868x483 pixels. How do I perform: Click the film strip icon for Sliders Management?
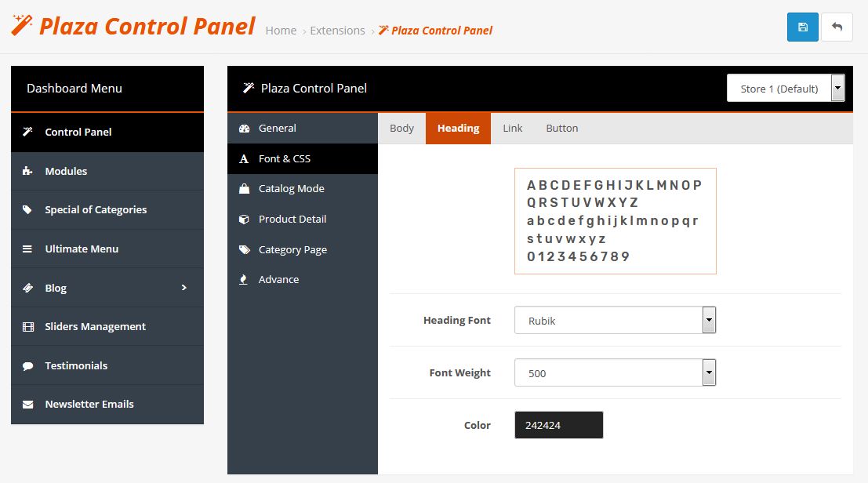27,327
